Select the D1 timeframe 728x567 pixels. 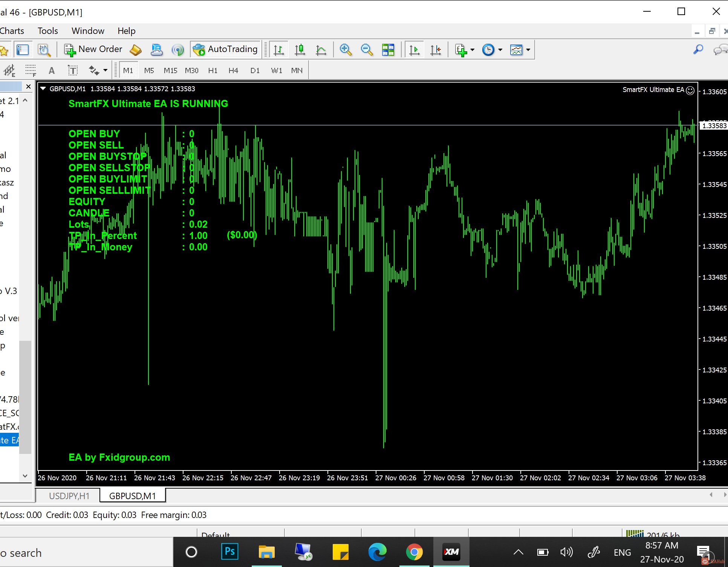click(255, 70)
